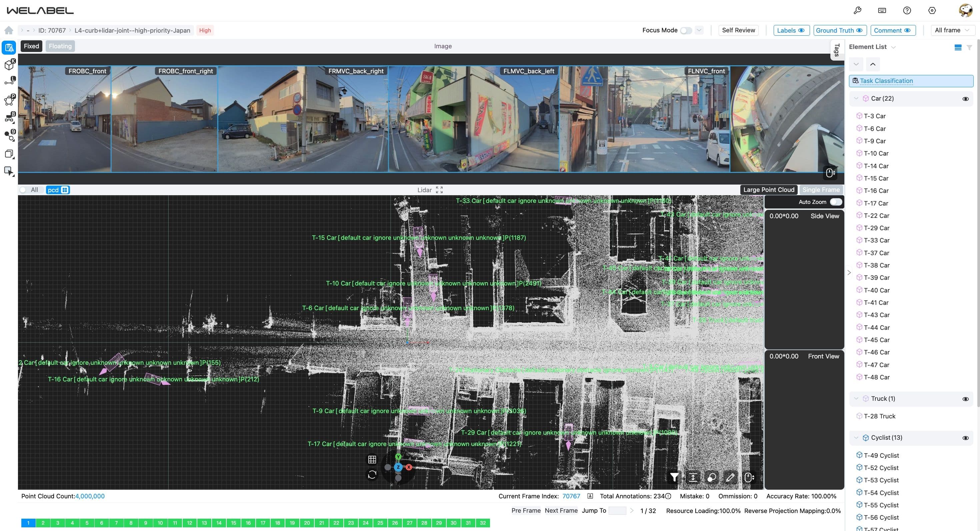Select the 3D cuboid tool in sidebar
980x531 pixels.
[10, 65]
